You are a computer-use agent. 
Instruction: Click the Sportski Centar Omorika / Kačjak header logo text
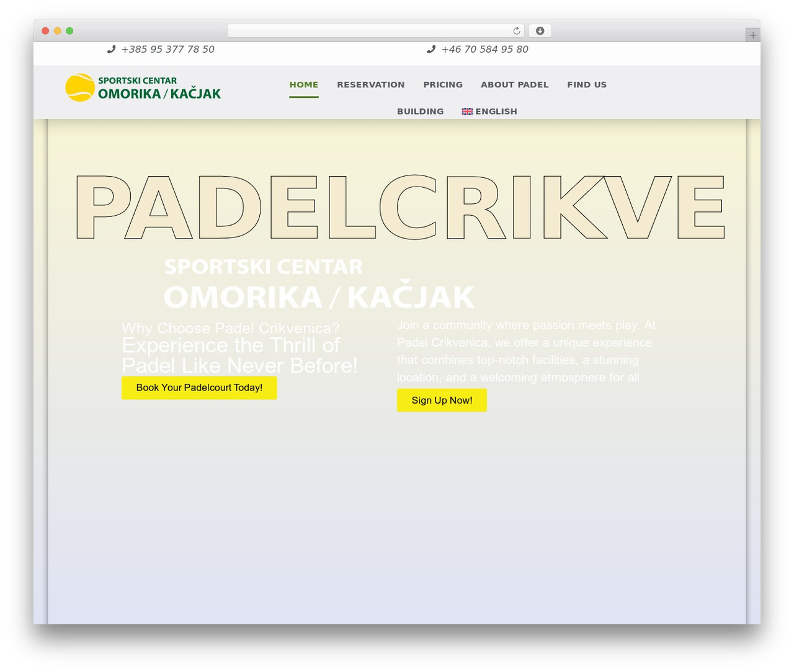pos(159,88)
